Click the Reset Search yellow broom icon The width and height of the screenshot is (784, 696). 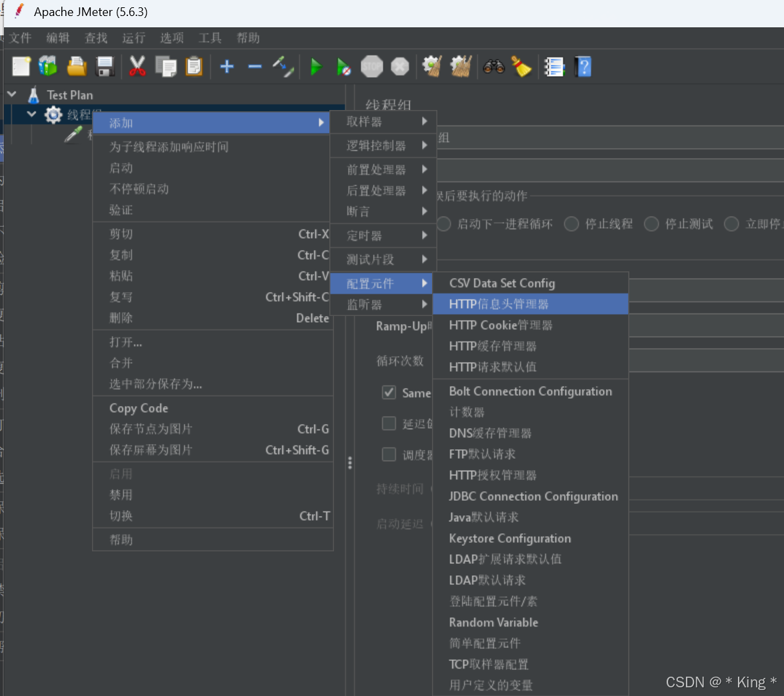(x=521, y=67)
